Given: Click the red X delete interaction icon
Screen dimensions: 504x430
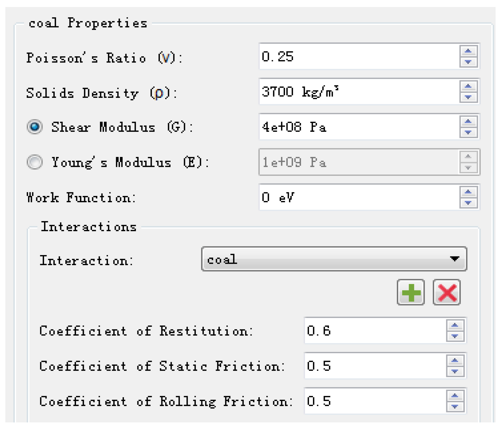Looking at the screenshot, I should pyautogui.click(x=447, y=292).
